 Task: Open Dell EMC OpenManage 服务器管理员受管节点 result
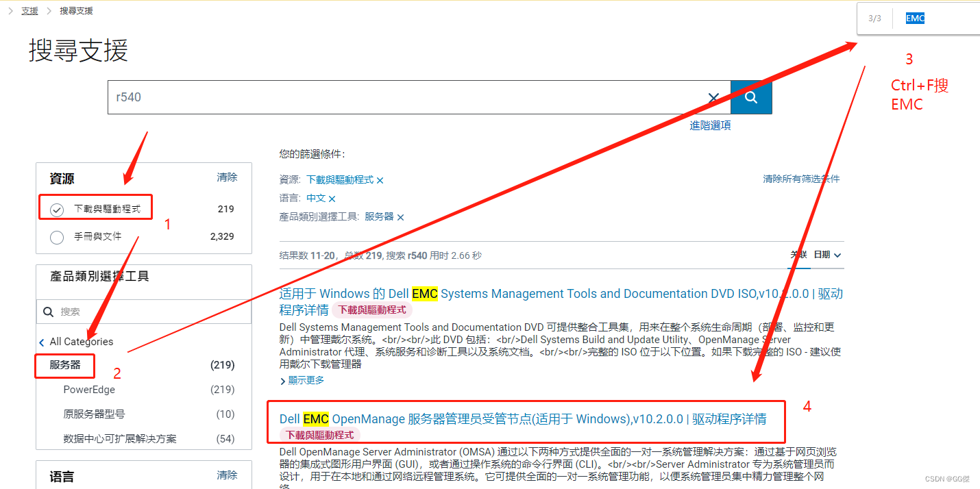[x=523, y=419]
